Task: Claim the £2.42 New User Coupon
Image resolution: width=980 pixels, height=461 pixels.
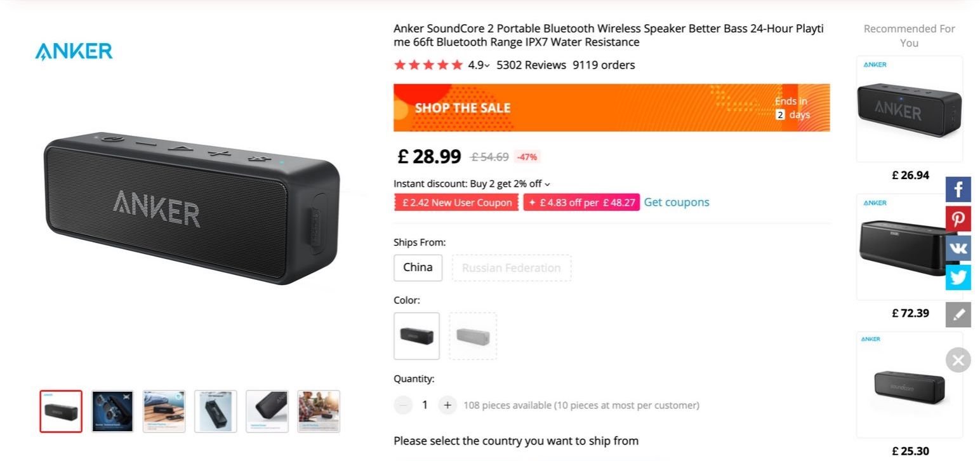Action: coord(456,202)
